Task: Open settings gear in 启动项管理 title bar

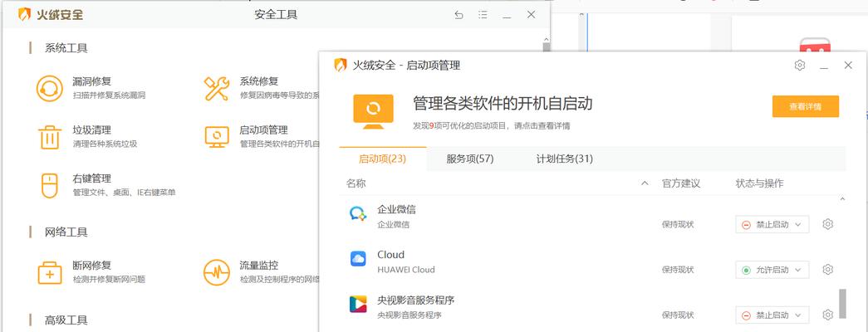Action: tap(799, 66)
